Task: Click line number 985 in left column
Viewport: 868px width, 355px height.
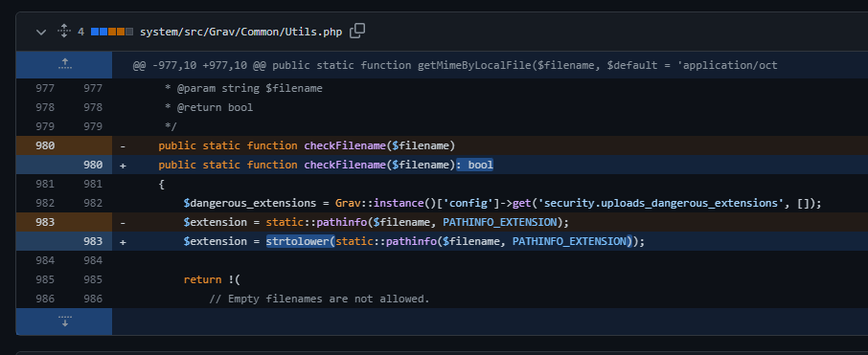Action: [45, 279]
